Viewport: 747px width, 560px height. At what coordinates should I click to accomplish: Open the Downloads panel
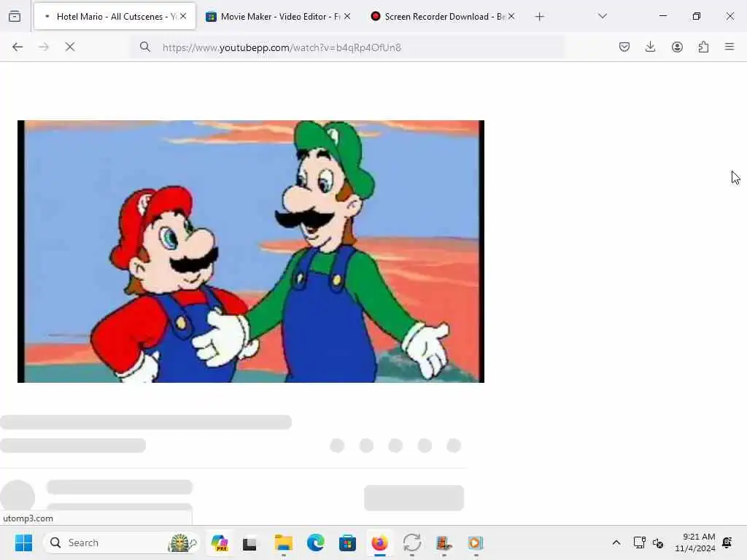tap(650, 47)
